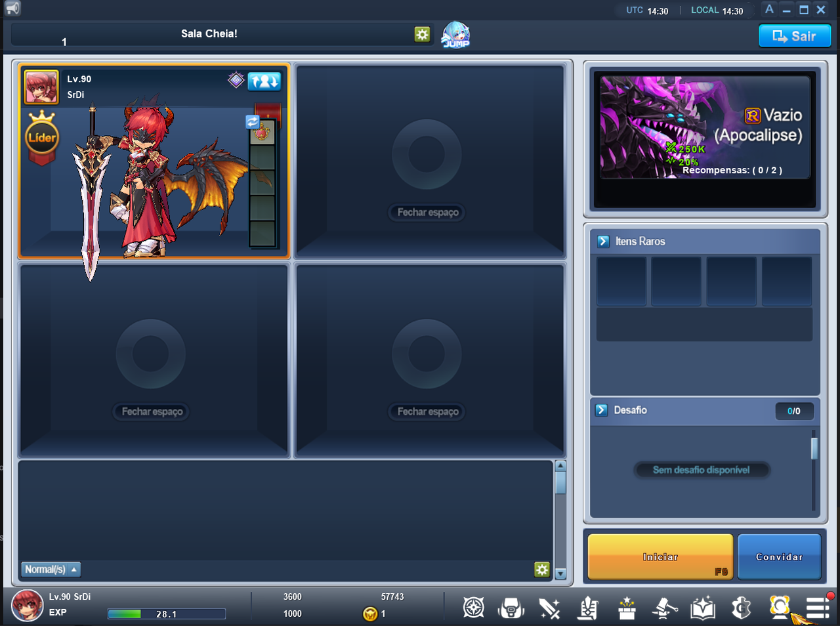Viewport: 840px width, 626px height.
Task: Change font size with the A icon
Action: (x=769, y=9)
